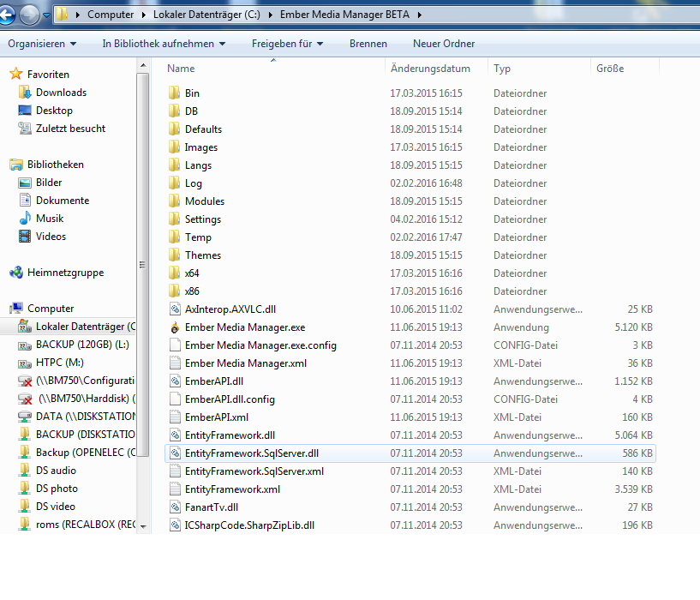Viewport: 700px width, 600px height.
Task: Open the recent locations dropdown arrow
Action: click(46, 15)
